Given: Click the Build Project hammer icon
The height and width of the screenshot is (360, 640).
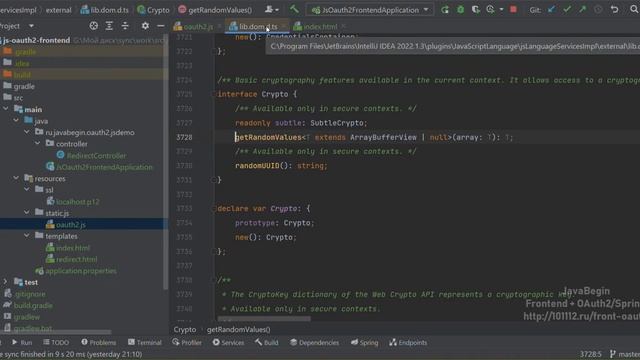Looking at the screenshot, I should click(x=294, y=9).
